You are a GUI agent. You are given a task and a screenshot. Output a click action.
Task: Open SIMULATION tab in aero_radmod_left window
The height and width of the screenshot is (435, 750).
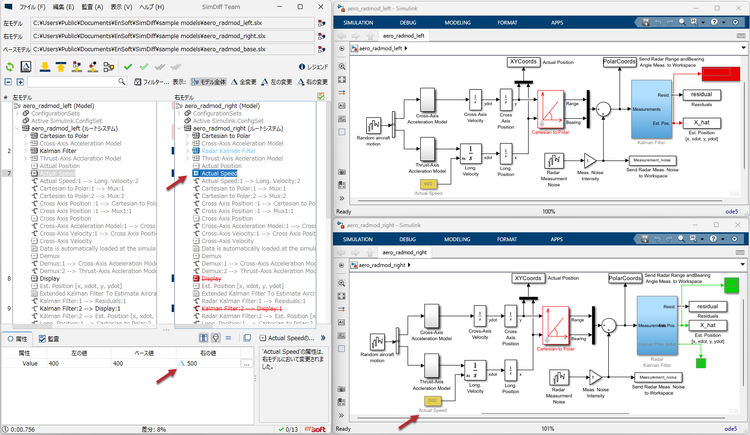click(x=358, y=22)
